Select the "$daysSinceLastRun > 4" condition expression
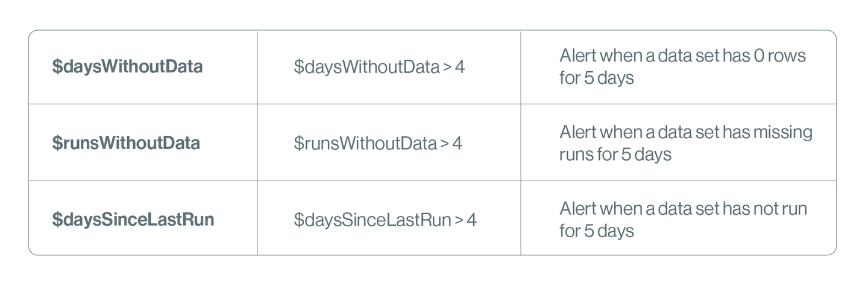Viewport: 868px width, 283px height. pyautogui.click(x=385, y=220)
